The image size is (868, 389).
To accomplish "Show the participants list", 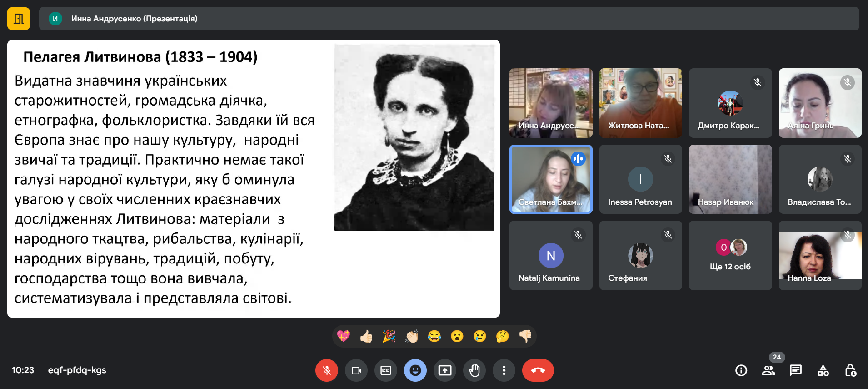I will [x=768, y=370].
